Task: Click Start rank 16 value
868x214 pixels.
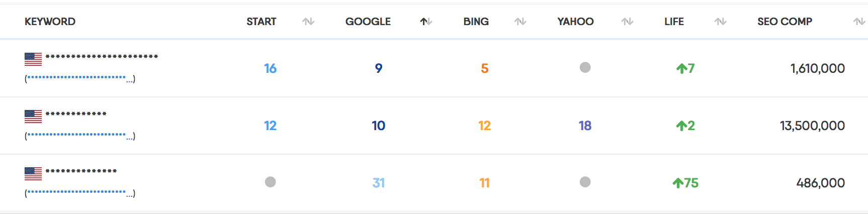Action: coord(270,68)
